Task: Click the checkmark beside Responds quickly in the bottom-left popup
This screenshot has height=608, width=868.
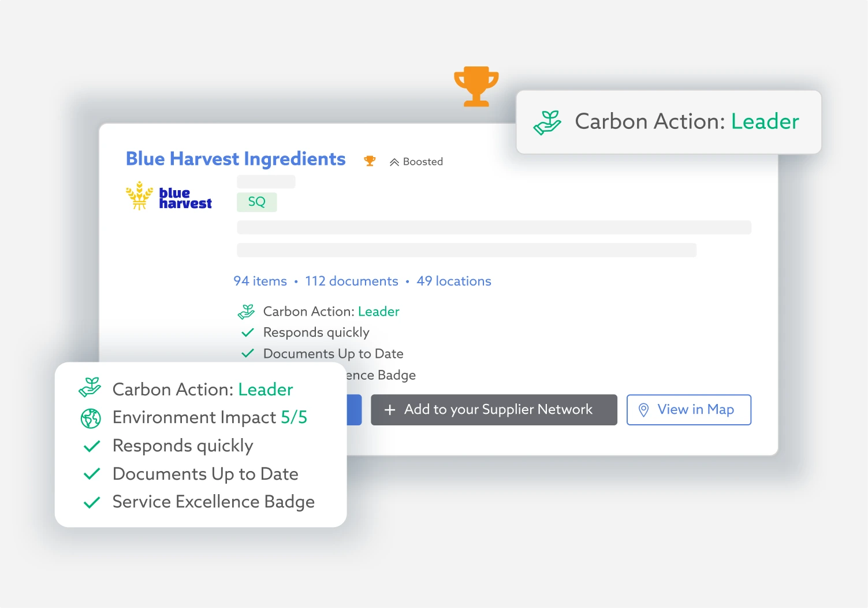Action: (x=92, y=446)
